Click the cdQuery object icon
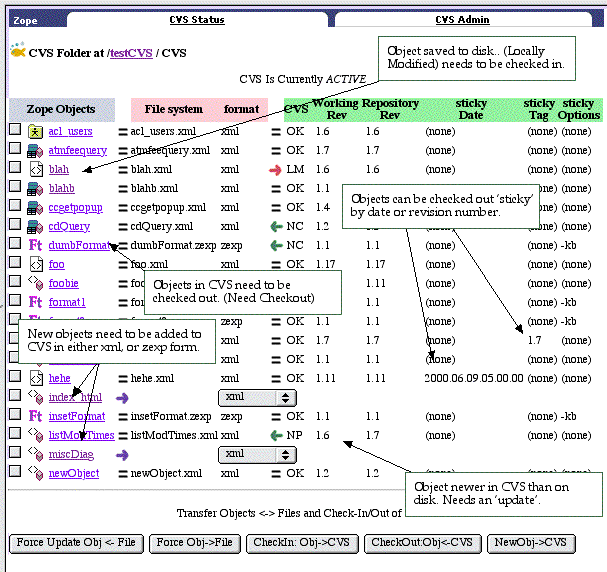Viewport: 607px width, 572px height. pos(35,226)
